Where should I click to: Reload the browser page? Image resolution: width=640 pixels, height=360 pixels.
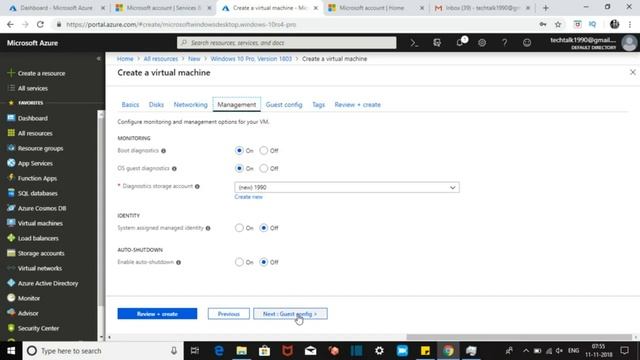pos(40,24)
